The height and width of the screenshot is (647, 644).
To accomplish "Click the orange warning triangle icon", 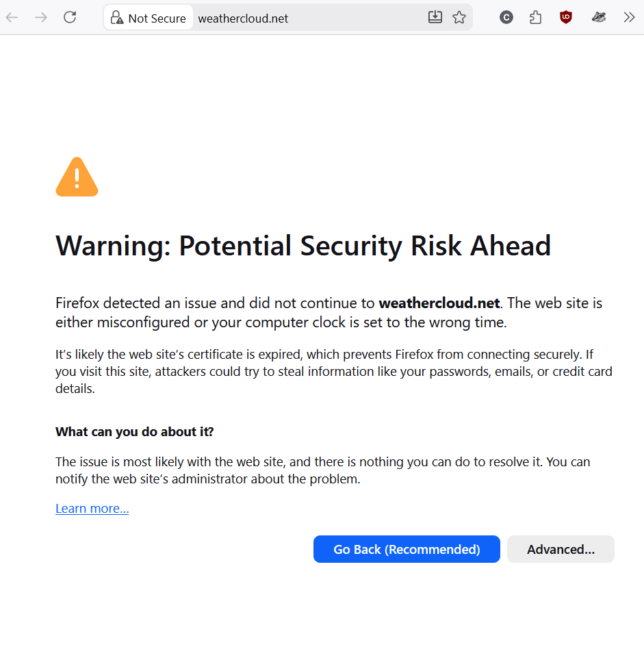I will pos(77,177).
